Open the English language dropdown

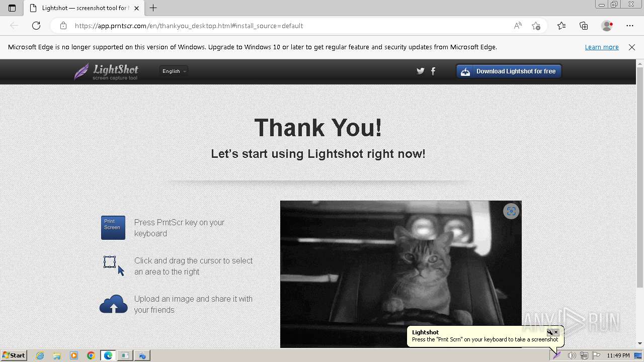(x=174, y=71)
